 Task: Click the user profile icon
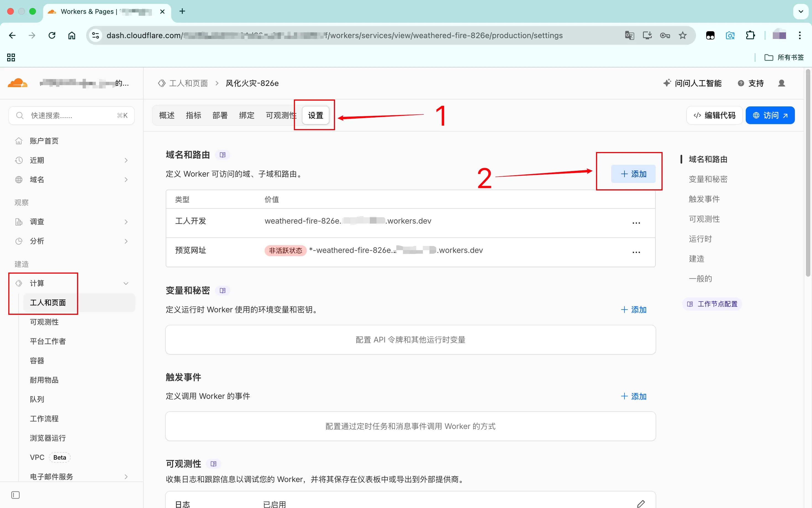pyautogui.click(x=781, y=83)
